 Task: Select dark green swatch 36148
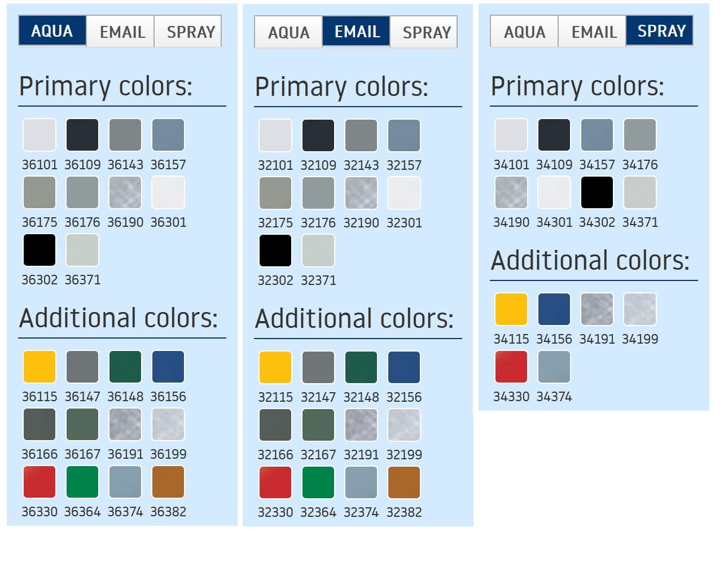[x=125, y=367]
